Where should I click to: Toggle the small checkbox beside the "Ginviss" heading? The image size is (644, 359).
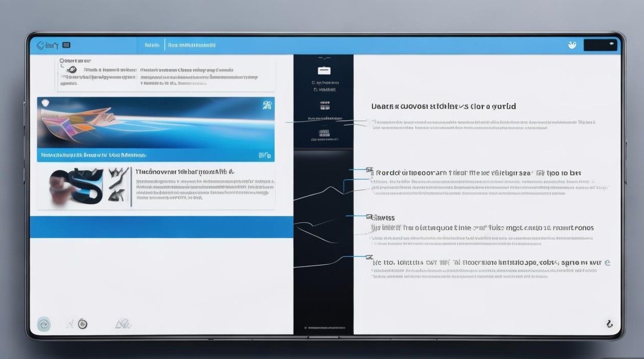pyautogui.click(x=368, y=217)
